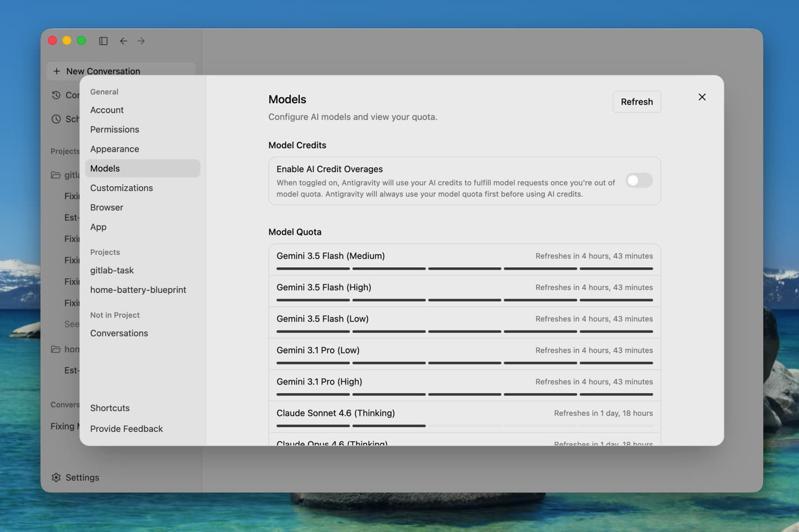Screen dimensions: 799x532
Task: Click 'Configure AI models and view your quota.' text
Action: click(x=353, y=117)
